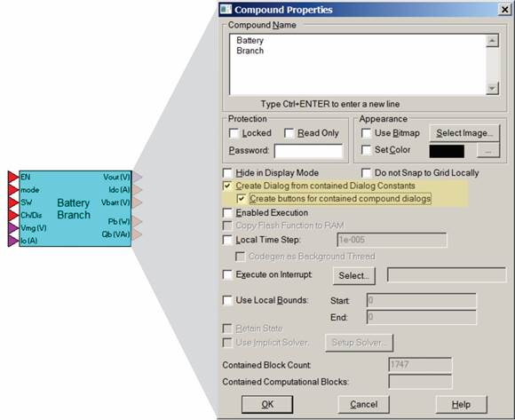Uncheck Create buttons for contained compound dialogs
Image resolution: width=515 pixels, height=420 pixels.
point(242,199)
